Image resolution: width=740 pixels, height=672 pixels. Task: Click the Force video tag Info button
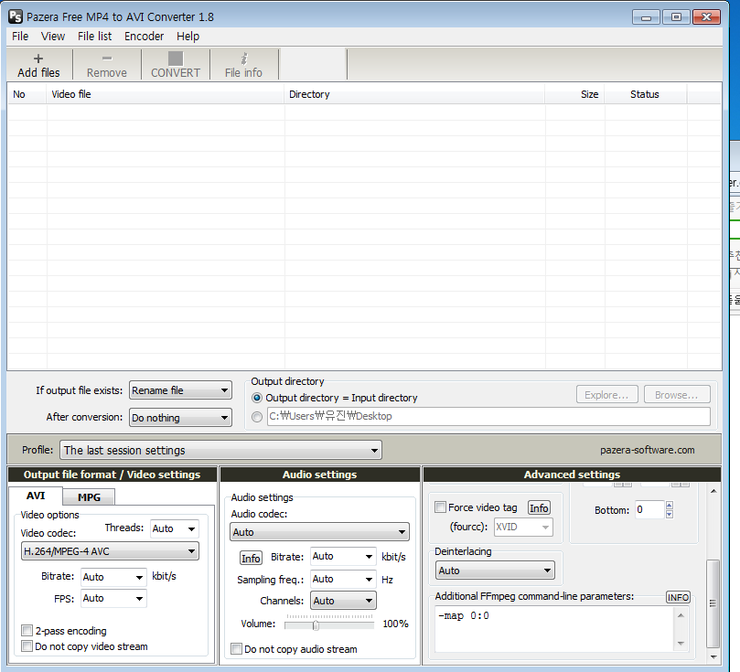pos(539,508)
